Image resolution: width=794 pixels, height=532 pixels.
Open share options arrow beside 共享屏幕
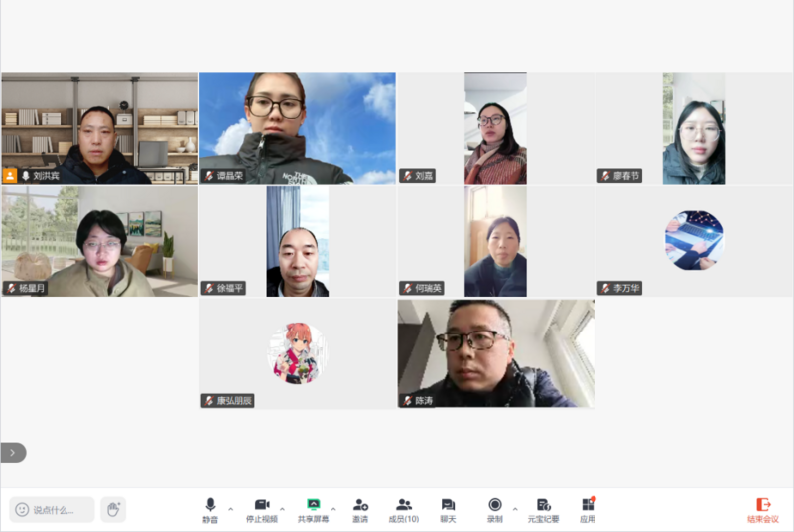[333, 509]
